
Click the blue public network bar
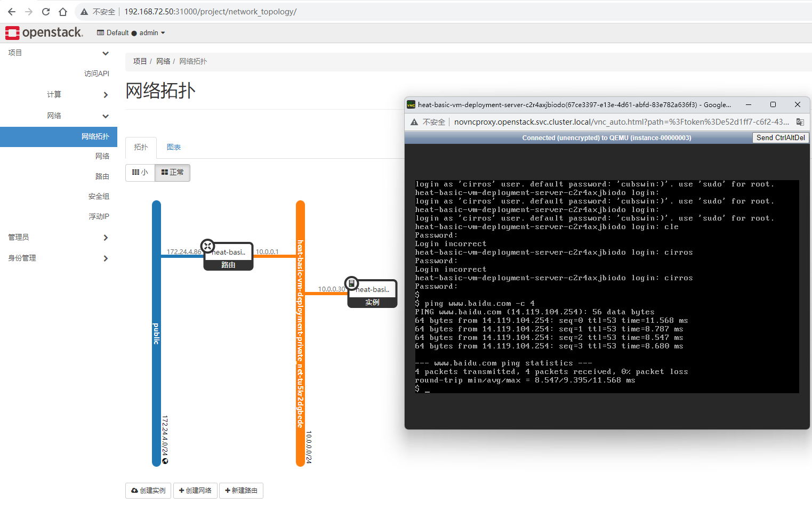(x=156, y=334)
